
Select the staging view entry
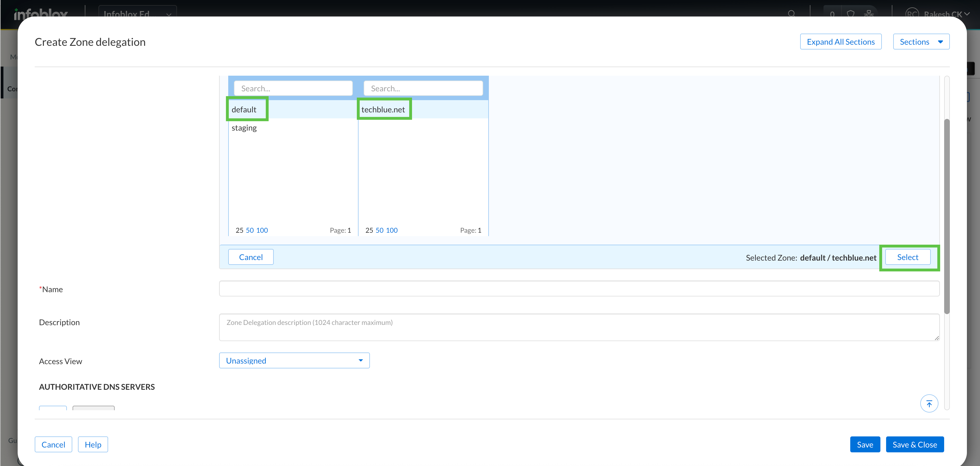pos(244,128)
